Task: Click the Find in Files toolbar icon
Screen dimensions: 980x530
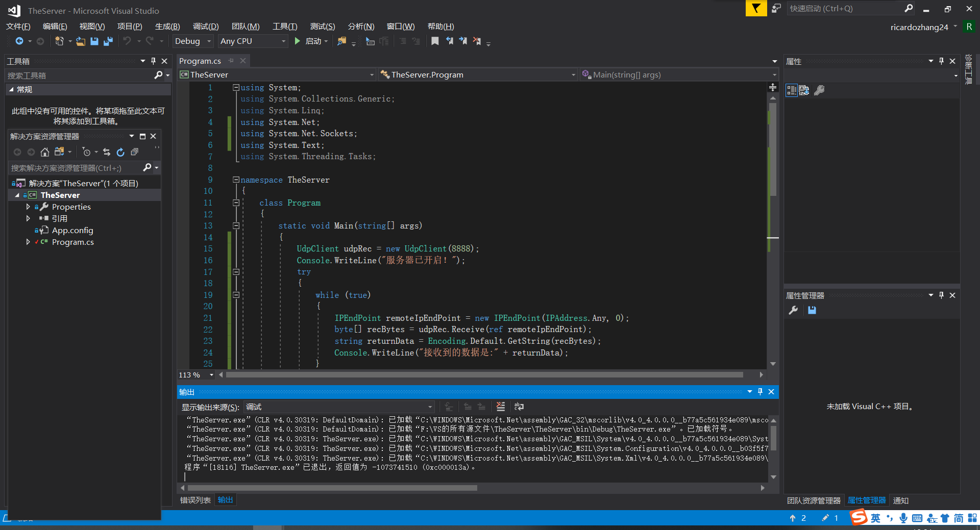Action: click(342, 41)
